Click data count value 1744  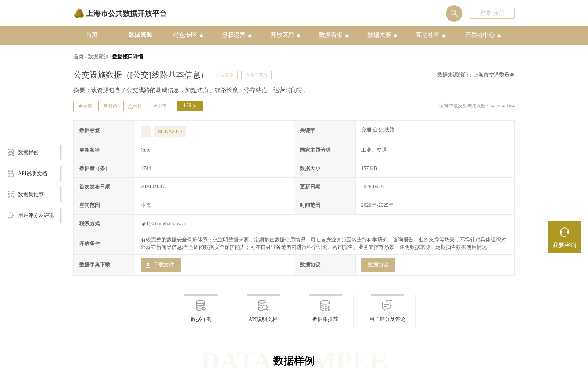pos(146,168)
